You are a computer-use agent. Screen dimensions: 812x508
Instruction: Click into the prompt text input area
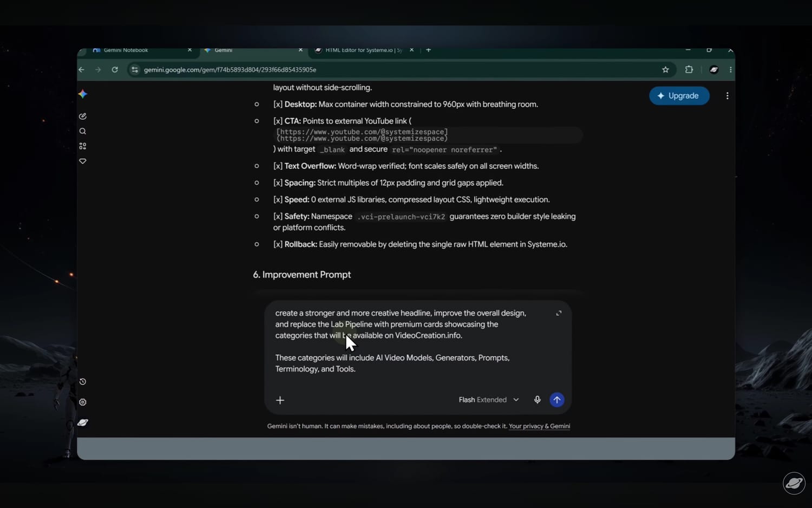[x=401, y=341]
